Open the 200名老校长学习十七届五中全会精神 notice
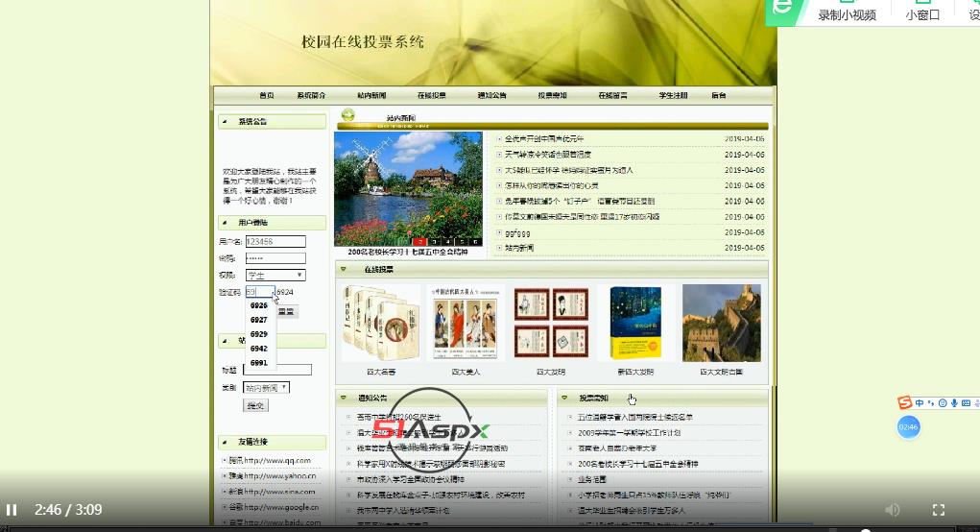The width and height of the screenshot is (980, 532). (638, 464)
